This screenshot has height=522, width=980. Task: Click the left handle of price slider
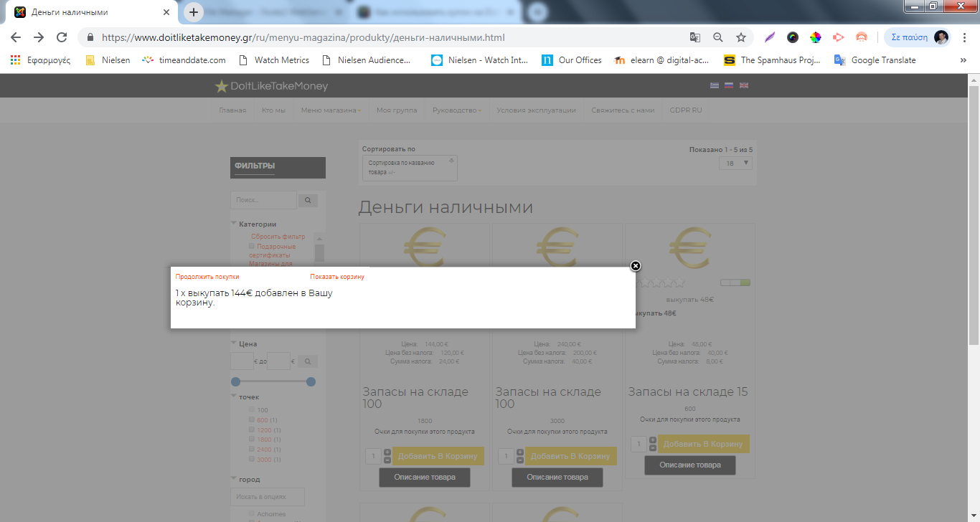(235, 382)
